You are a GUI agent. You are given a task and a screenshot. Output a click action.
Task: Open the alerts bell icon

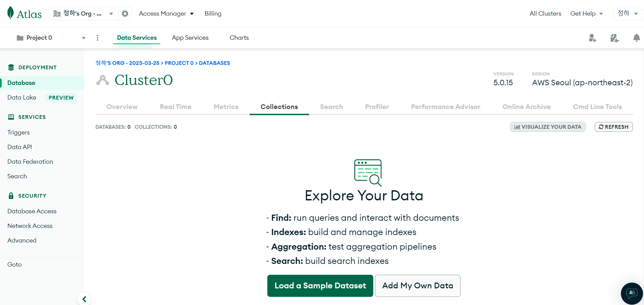click(637, 38)
